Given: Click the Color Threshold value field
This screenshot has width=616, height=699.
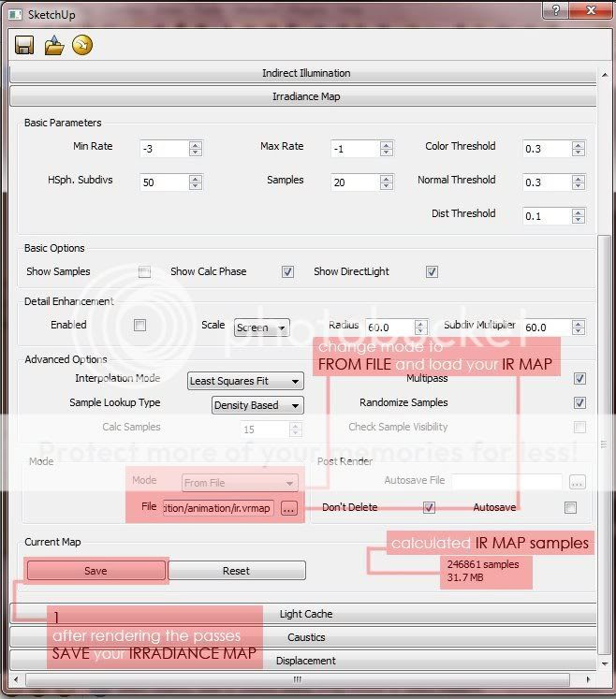Looking at the screenshot, I should [x=547, y=149].
